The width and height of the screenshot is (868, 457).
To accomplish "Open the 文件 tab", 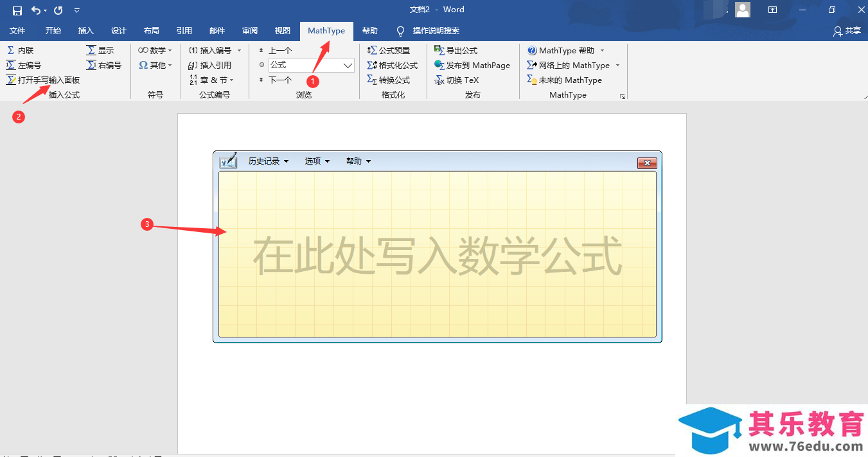I will [x=17, y=31].
